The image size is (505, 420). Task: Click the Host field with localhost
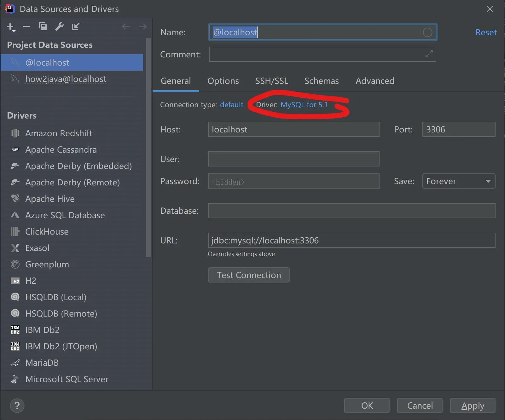(x=293, y=129)
